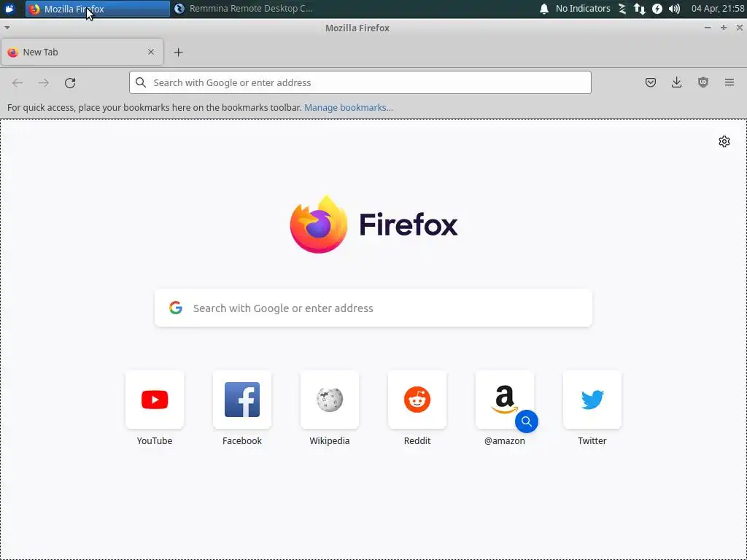Open new tab personalize gear icon

724,141
